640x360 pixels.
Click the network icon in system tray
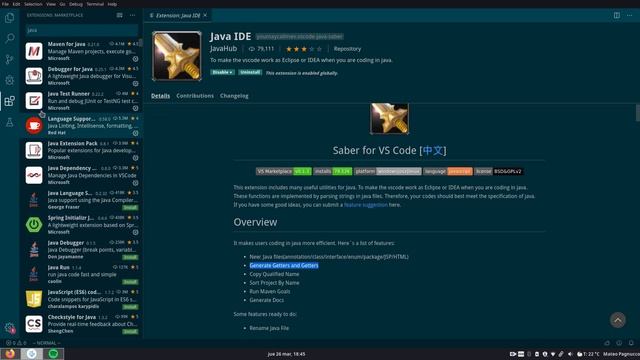[553, 354]
